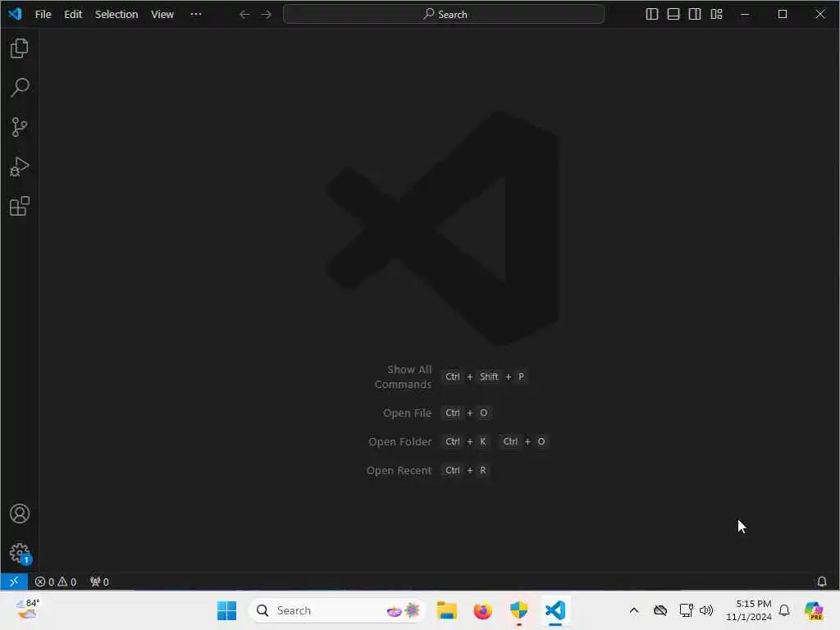The image size is (840, 630).
Task: Click the Search command center box
Action: [x=444, y=15]
